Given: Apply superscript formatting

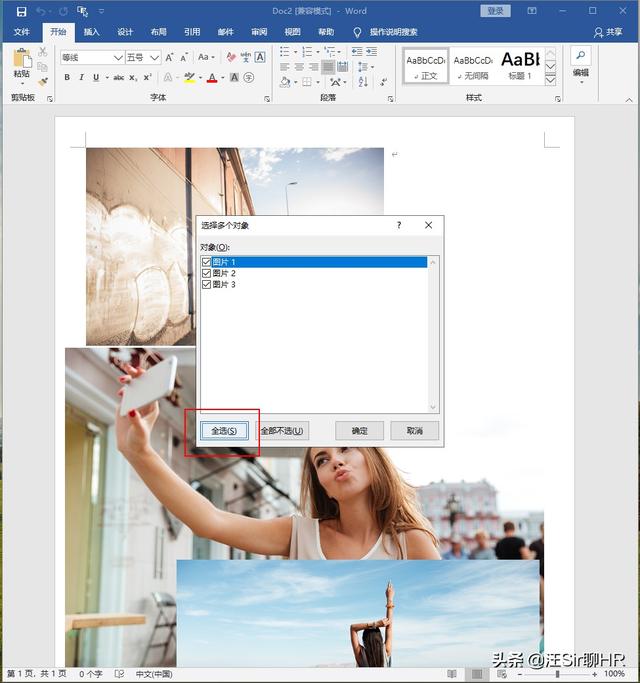Looking at the screenshot, I should click(x=148, y=78).
